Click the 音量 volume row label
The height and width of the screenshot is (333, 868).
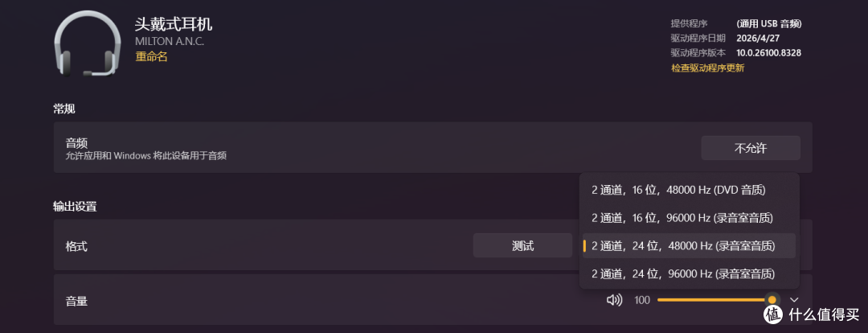[77, 302]
